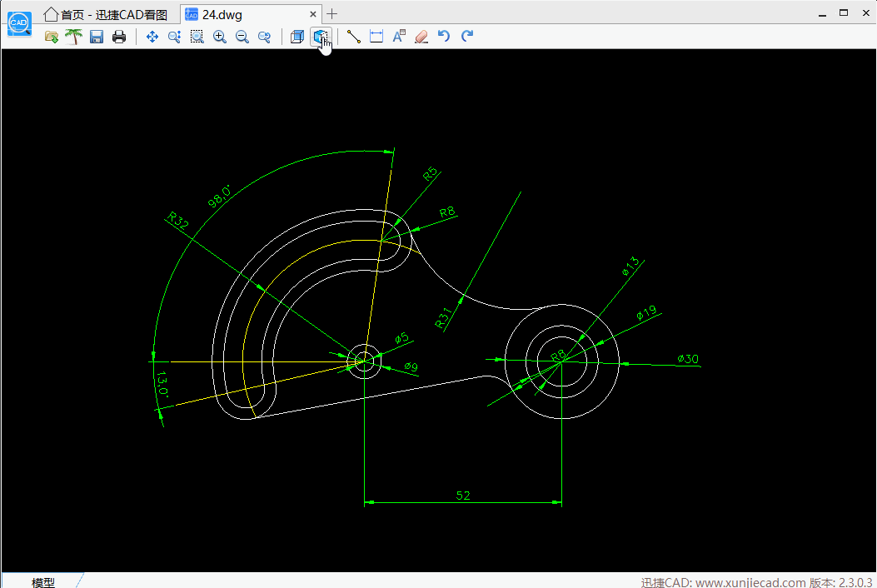
Task: Select the line measurement tool
Action: 353,37
